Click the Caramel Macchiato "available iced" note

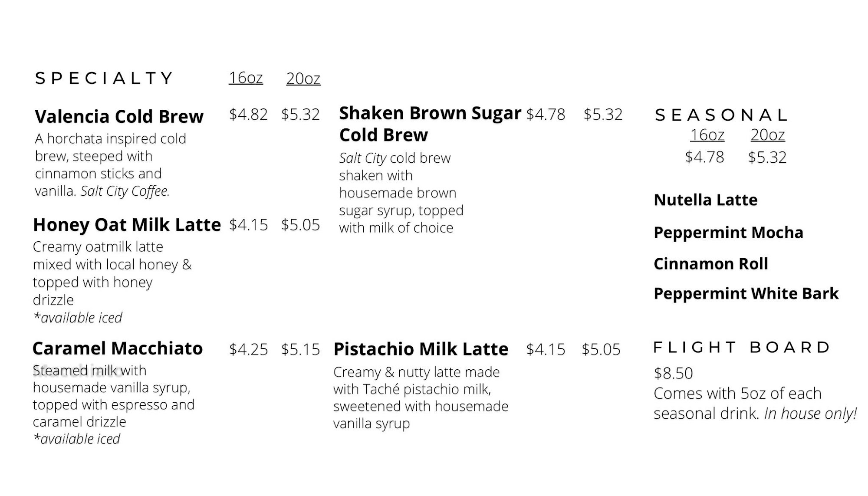click(x=77, y=439)
